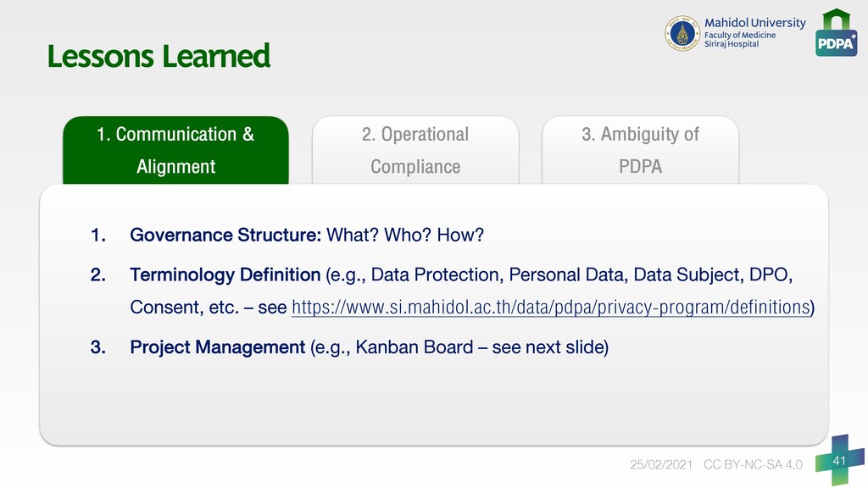Click the PDPA house-shaped logo icon

pyautogui.click(x=837, y=33)
